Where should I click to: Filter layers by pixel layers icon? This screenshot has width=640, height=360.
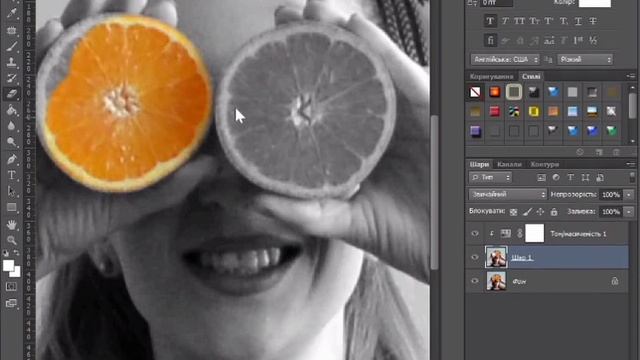541,178
